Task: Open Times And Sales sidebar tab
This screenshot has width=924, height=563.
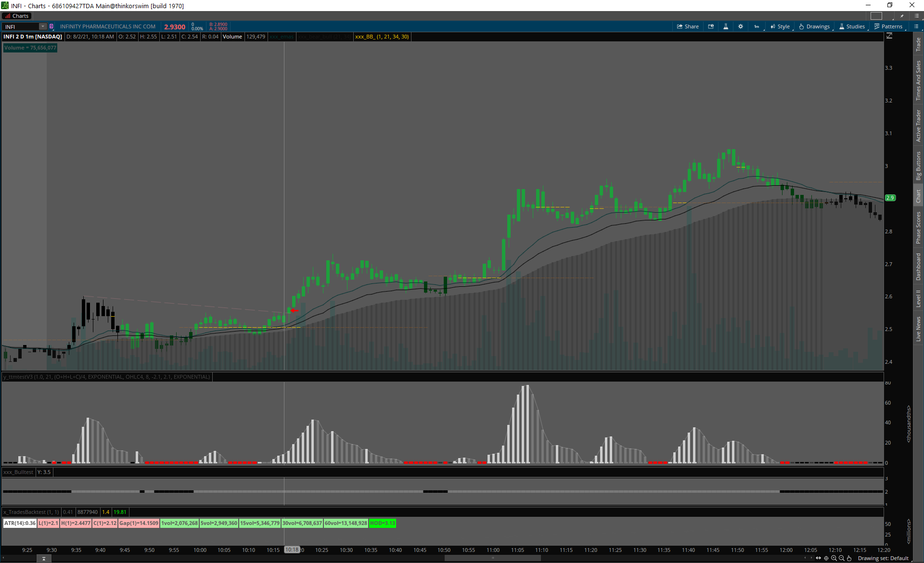Action: coord(918,80)
